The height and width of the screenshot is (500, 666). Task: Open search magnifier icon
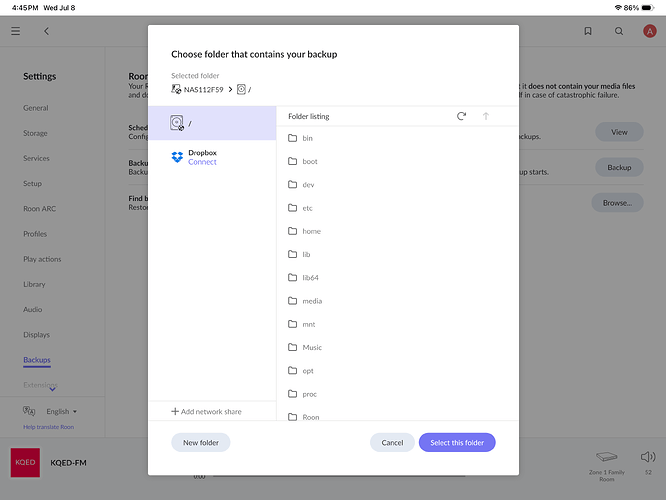(619, 31)
